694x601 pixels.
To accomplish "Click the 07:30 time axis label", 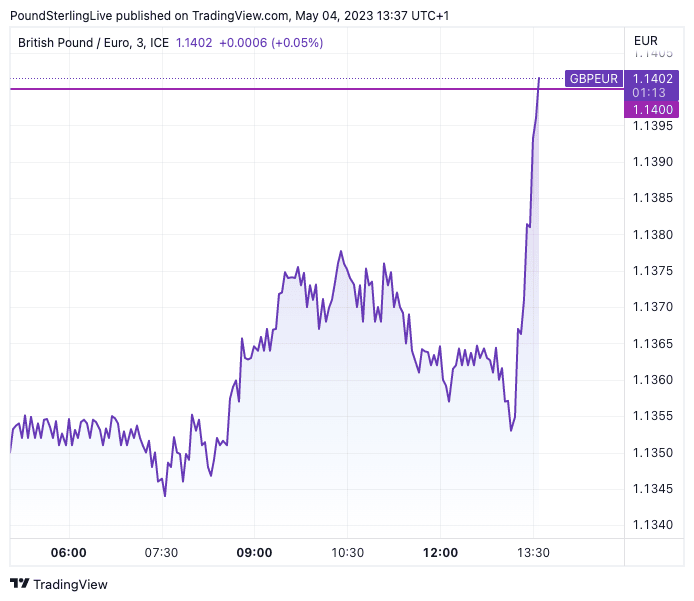I will [x=161, y=552].
